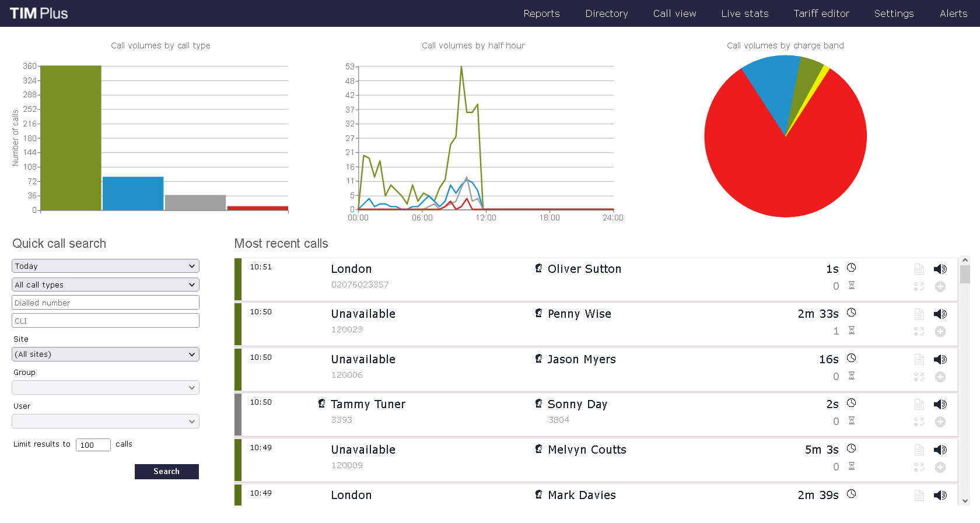The image size is (980, 523).
Task: Open the Reports menu
Action: pyautogui.click(x=541, y=13)
